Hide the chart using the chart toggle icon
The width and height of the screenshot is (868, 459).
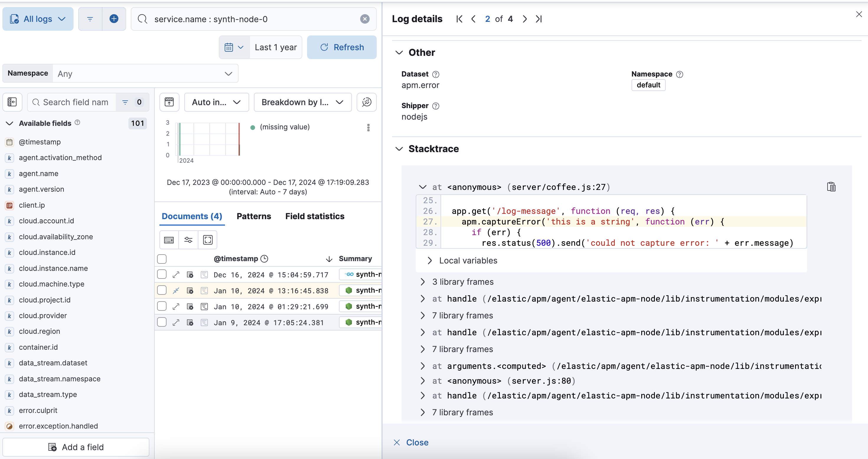169,102
